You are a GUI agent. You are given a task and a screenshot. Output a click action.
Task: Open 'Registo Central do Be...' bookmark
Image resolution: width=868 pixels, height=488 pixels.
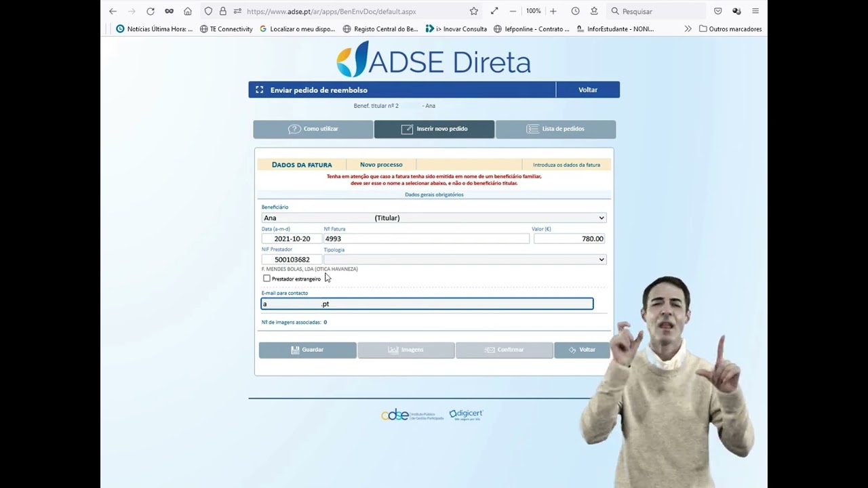click(380, 29)
